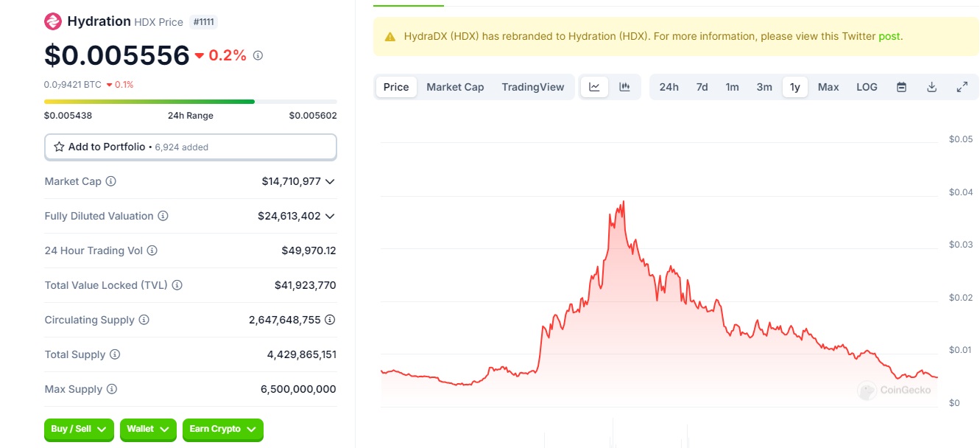Switch to the TradingView tab
Viewport: 980px width, 448px height.
(533, 87)
